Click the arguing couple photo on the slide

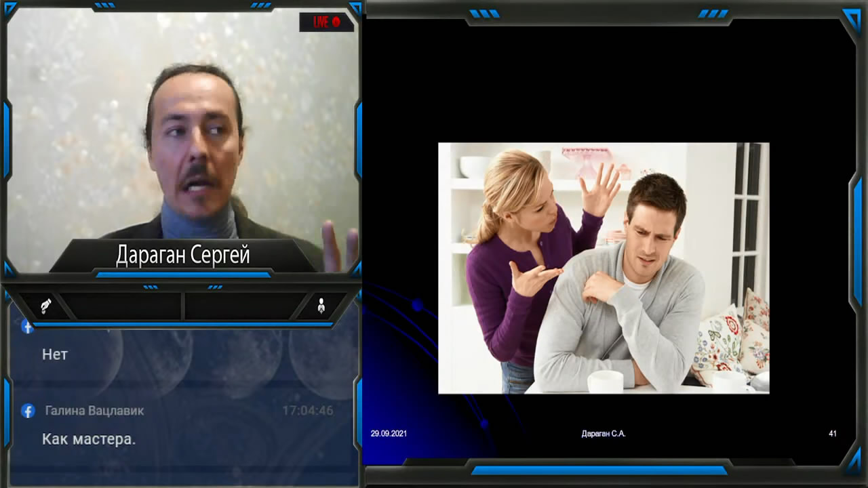point(604,268)
